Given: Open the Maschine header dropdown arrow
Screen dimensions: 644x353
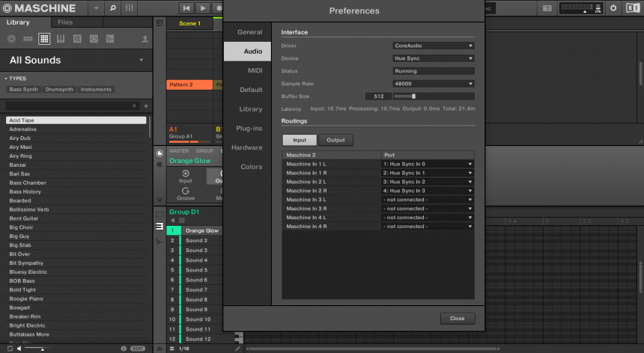Looking at the screenshot, I should pos(96,7).
